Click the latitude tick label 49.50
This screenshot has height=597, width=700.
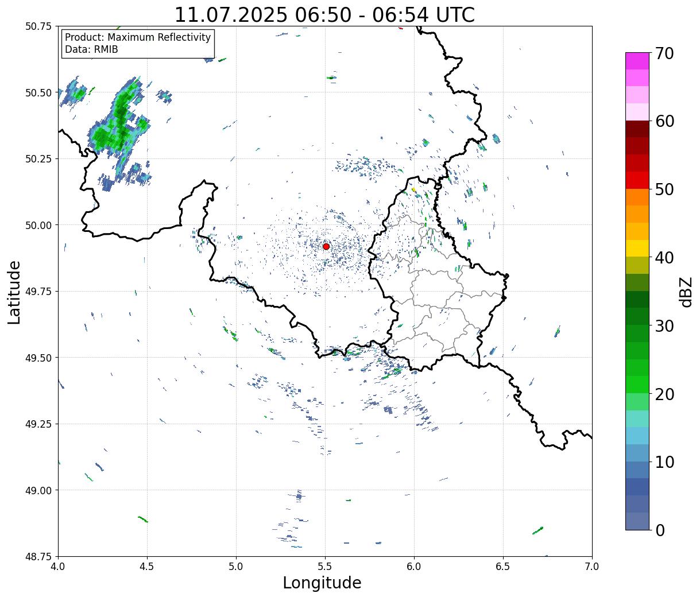(x=38, y=358)
